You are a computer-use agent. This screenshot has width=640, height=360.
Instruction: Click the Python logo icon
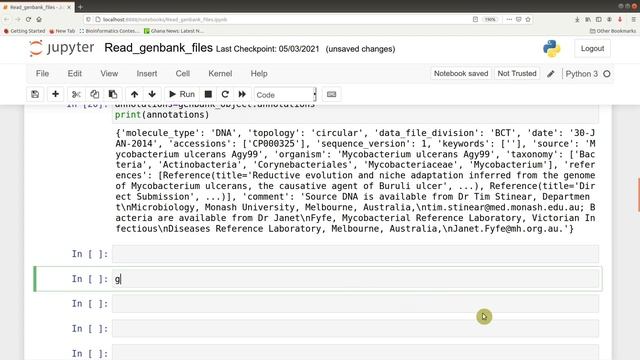[551, 49]
